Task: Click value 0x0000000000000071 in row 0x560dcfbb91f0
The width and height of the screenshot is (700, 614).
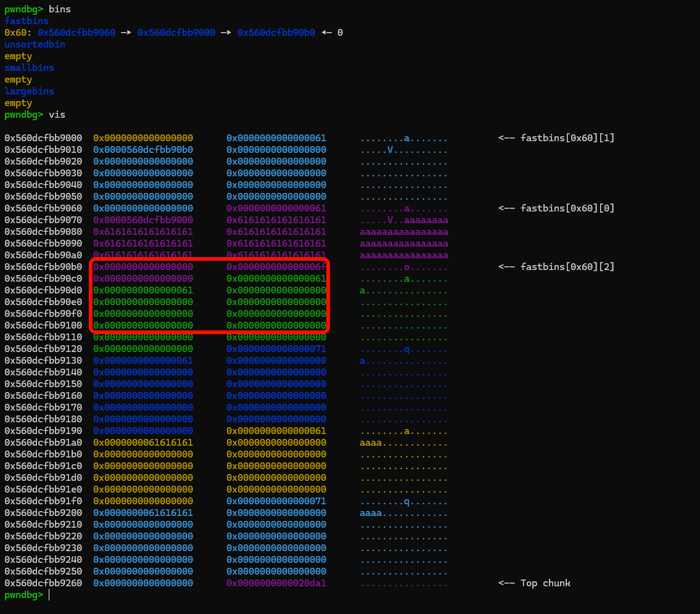Action: point(276,501)
